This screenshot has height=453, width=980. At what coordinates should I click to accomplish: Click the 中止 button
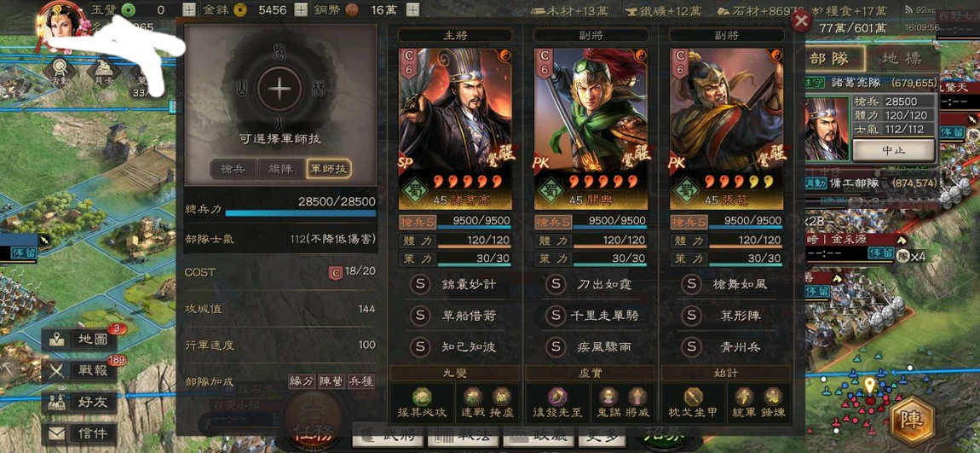[893, 150]
